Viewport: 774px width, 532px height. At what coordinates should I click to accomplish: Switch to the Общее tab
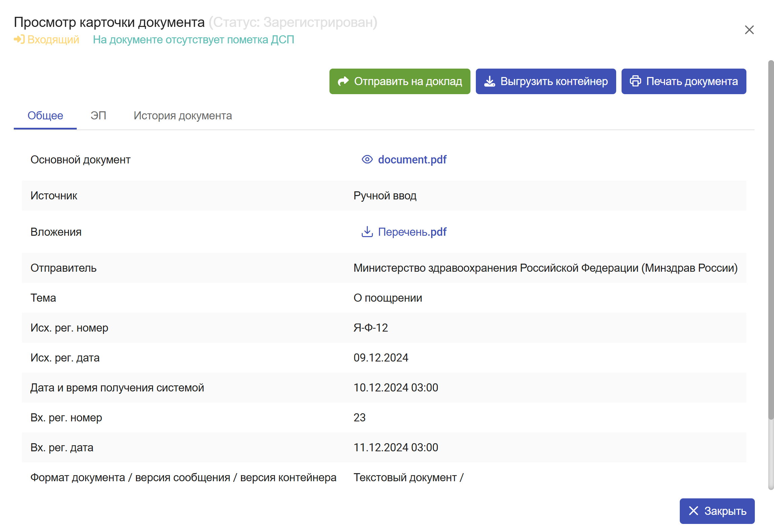(45, 116)
